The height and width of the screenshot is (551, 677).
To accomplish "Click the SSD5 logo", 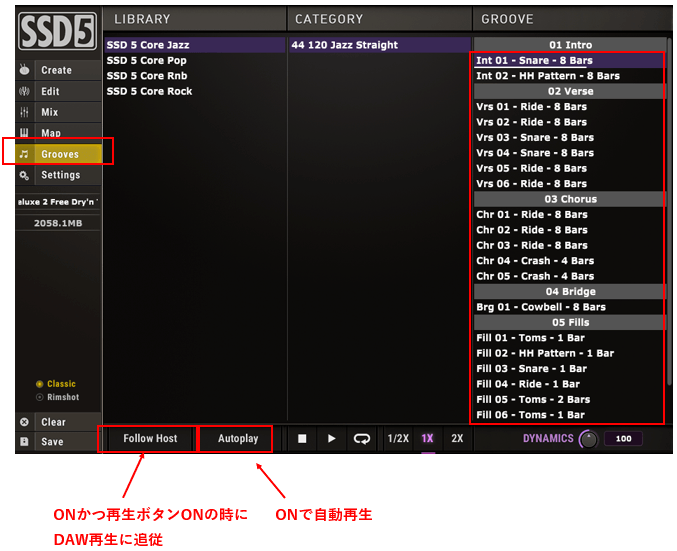I will [x=58, y=31].
